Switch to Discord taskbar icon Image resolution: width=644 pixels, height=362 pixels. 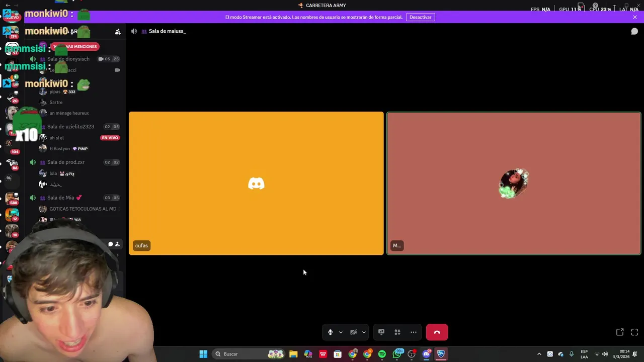coord(427,354)
